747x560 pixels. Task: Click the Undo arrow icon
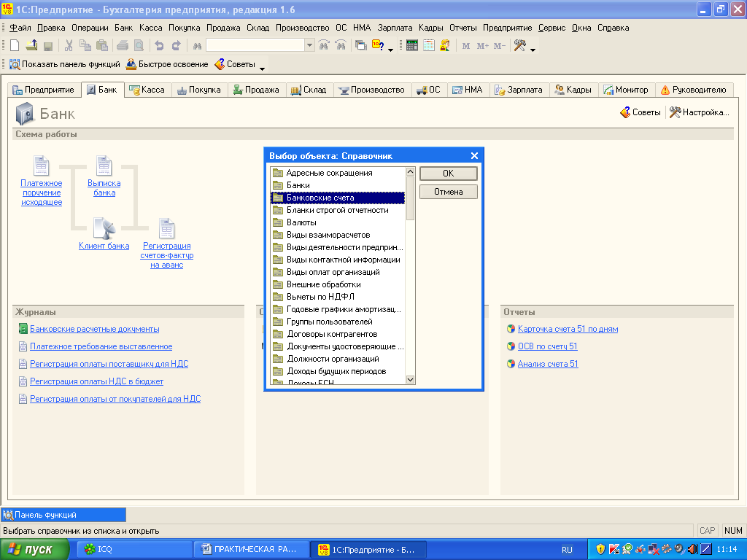pos(159,46)
